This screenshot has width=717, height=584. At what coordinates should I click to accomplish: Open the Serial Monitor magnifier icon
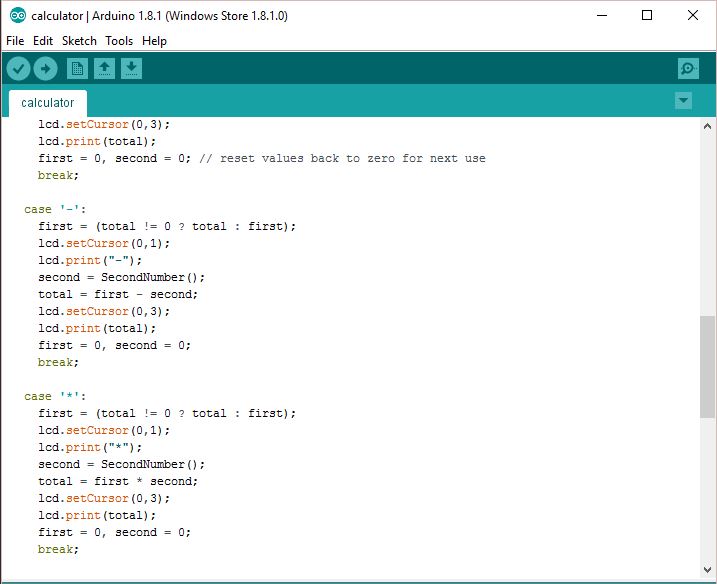[x=688, y=69]
